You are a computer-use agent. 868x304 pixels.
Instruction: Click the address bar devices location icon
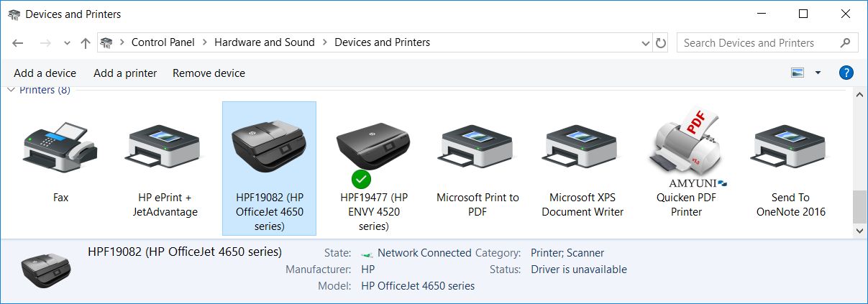tap(107, 42)
